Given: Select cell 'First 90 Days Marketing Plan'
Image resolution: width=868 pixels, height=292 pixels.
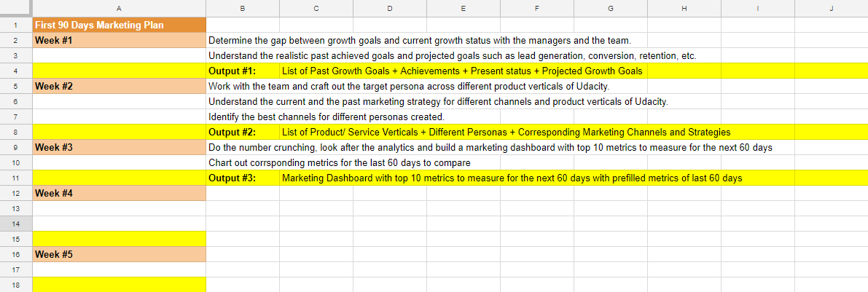Looking at the screenshot, I should pyautogui.click(x=119, y=25).
